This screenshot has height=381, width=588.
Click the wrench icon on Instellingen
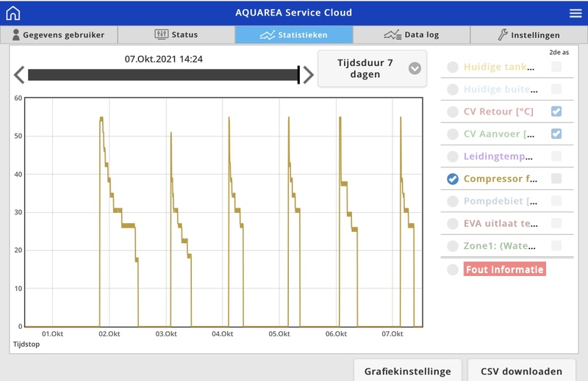(x=503, y=35)
